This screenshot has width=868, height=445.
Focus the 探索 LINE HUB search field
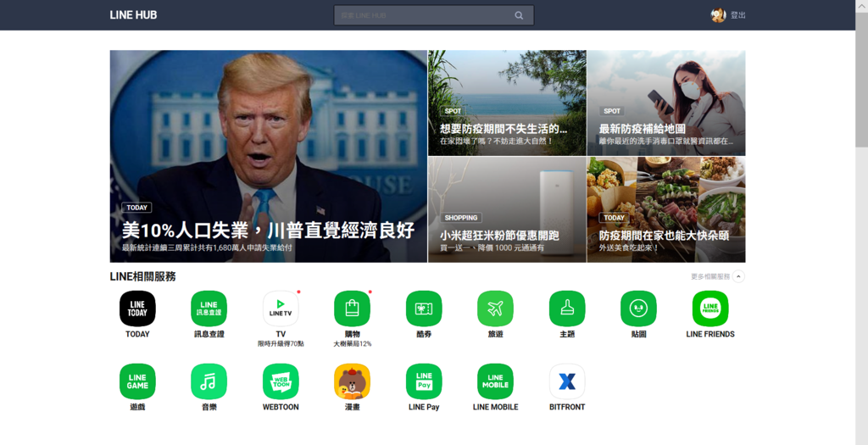pyautogui.click(x=434, y=15)
